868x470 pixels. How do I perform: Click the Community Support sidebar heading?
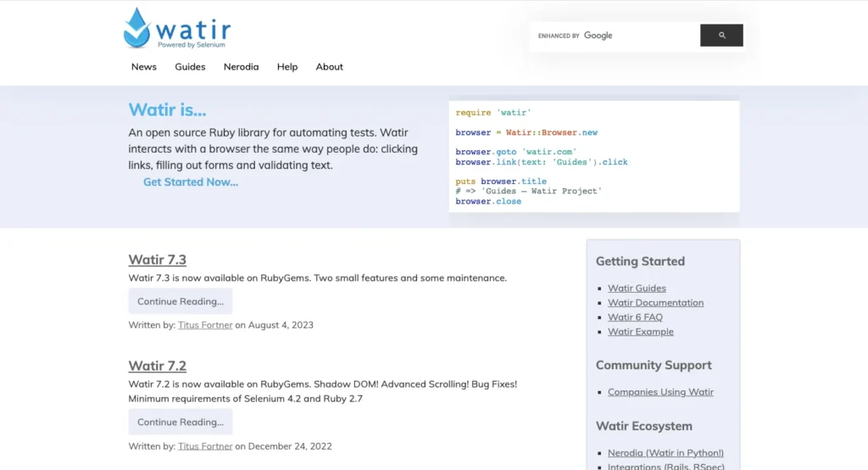pos(654,366)
